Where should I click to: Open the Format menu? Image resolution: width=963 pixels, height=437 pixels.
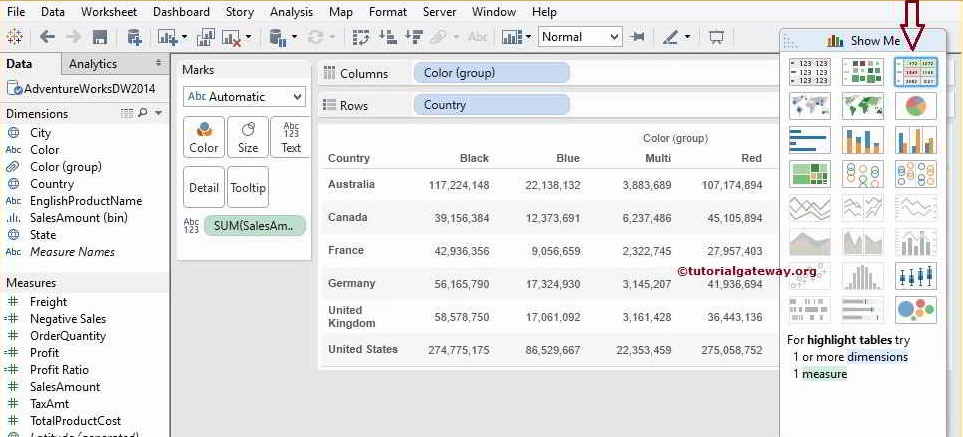pyautogui.click(x=388, y=11)
